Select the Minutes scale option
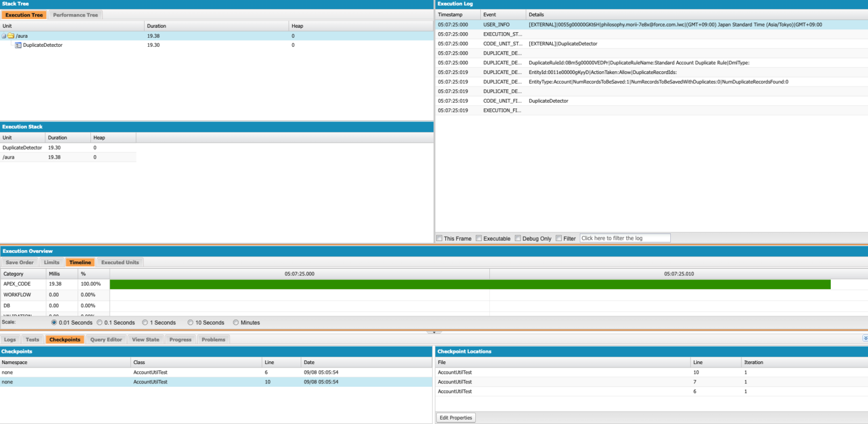 click(236, 322)
